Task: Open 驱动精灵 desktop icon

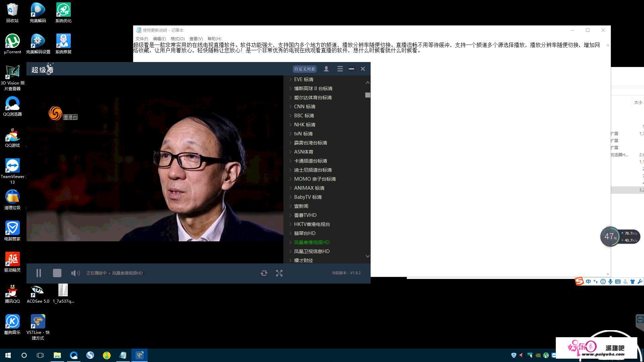Action: (x=12, y=262)
